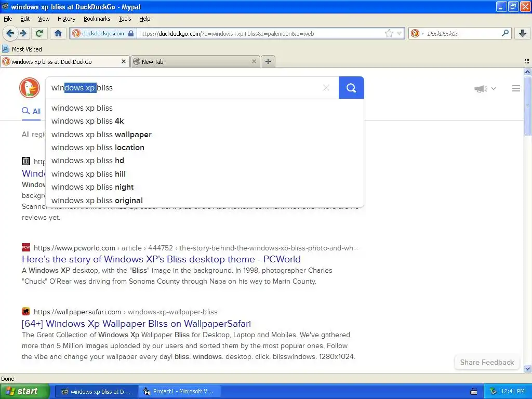532x399 pixels.
Task: Clear the search box with X
Action: 326,88
